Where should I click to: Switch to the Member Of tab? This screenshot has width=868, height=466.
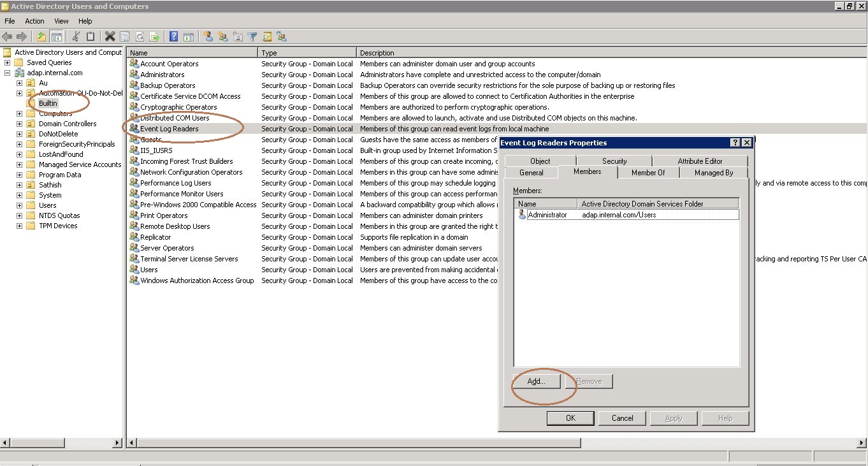[648, 173]
